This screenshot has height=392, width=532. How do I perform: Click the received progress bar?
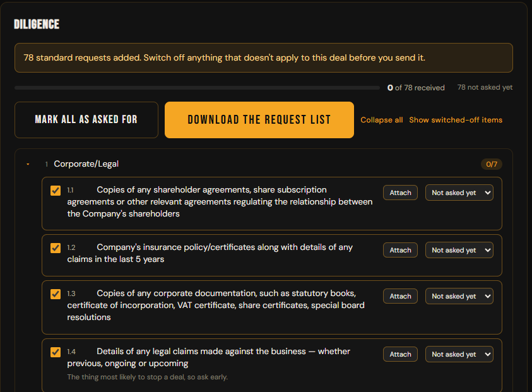197,88
